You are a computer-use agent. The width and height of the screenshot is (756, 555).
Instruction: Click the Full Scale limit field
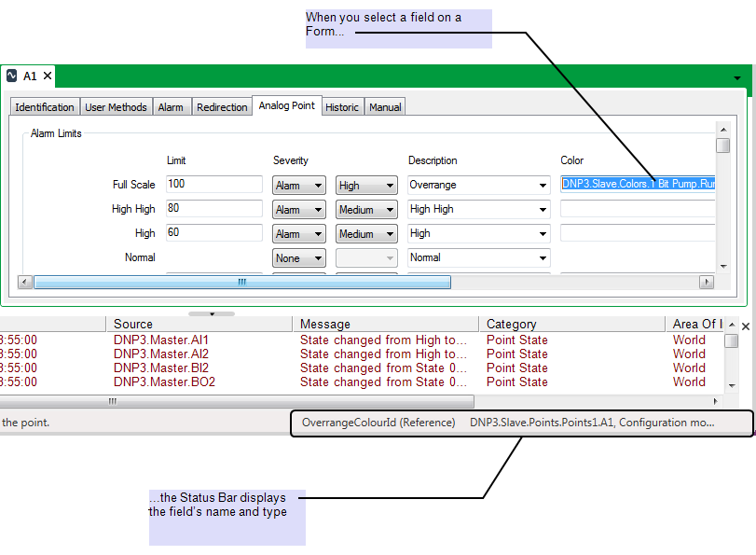click(214, 185)
